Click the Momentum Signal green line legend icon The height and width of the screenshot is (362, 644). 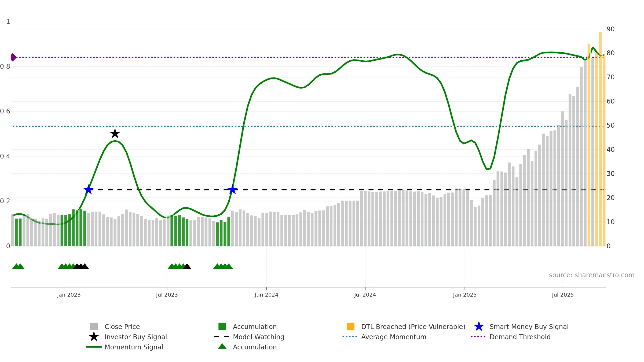point(94,347)
